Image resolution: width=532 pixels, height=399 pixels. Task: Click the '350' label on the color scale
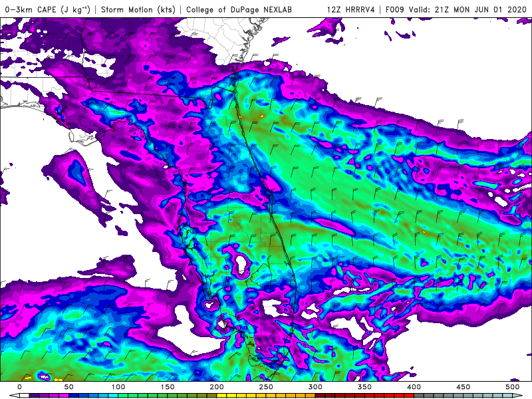(x=364, y=387)
